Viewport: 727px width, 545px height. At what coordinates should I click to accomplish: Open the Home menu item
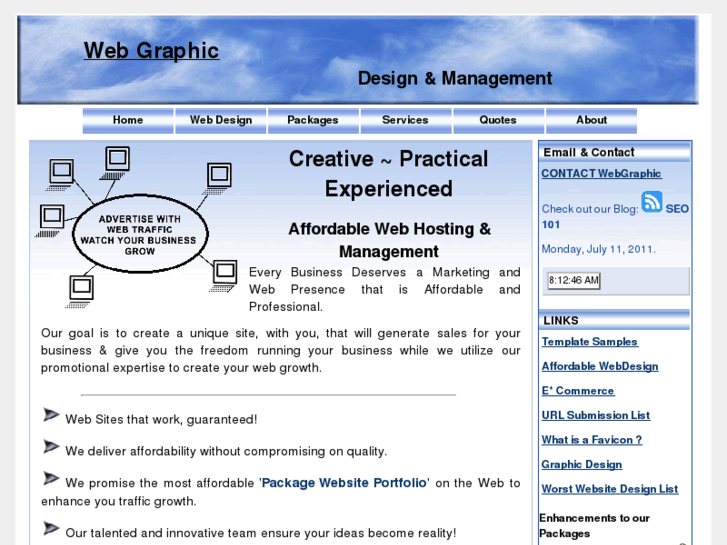[x=128, y=121]
